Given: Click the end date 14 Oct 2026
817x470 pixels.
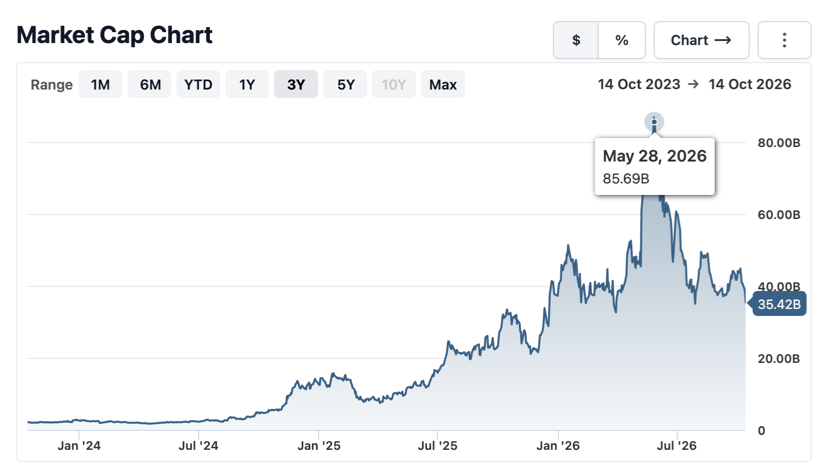Looking at the screenshot, I should [750, 84].
